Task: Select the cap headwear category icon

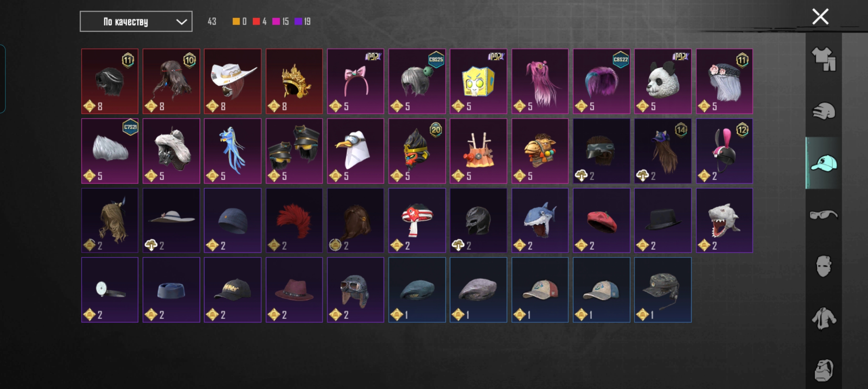Action: coord(824,163)
